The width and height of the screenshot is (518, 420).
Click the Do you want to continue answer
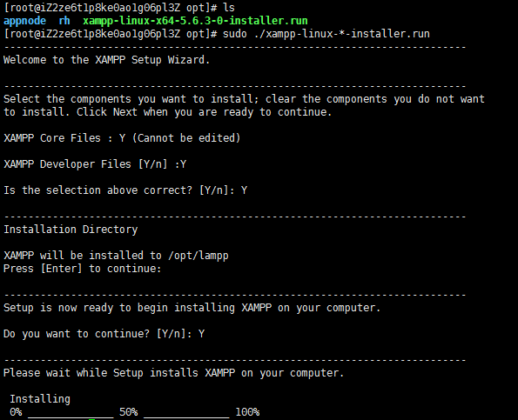click(x=201, y=334)
